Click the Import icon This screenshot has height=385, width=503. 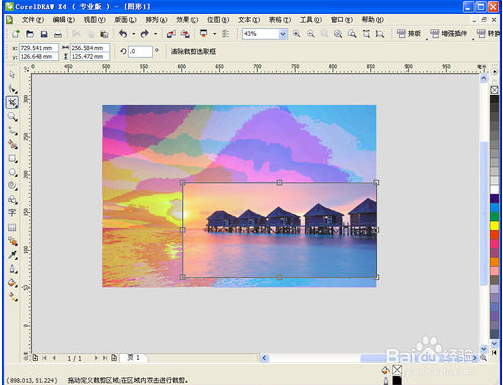pyautogui.click(x=171, y=34)
